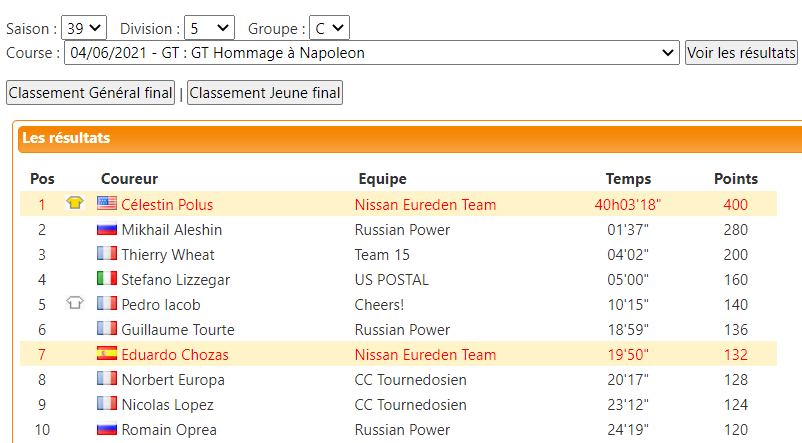Open rider Célestin Polus profile
This screenshot has height=443, width=802.
[x=167, y=205]
